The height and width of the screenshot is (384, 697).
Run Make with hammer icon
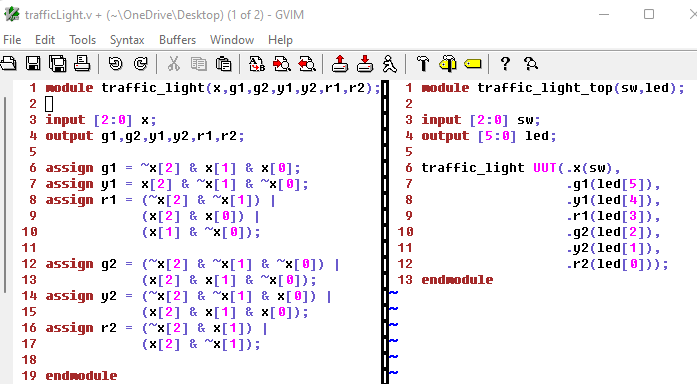pyautogui.click(x=423, y=64)
